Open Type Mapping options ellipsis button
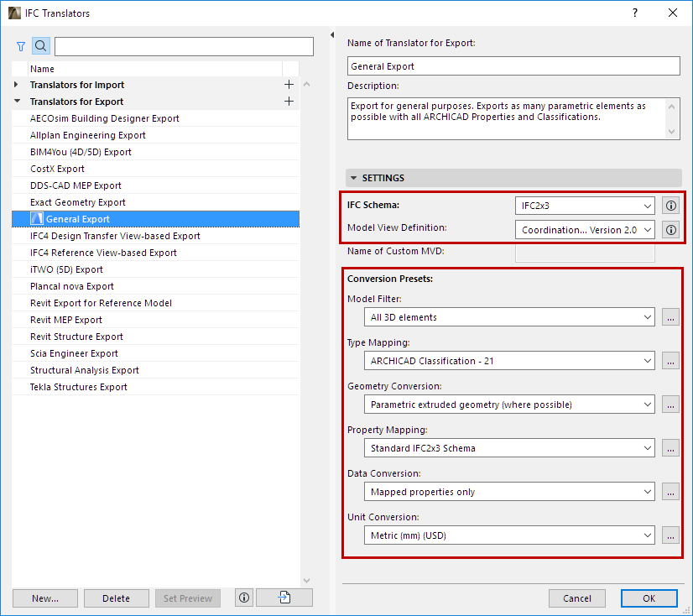The height and width of the screenshot is (616, 693). pyautogui.click(x=670, y=361)
